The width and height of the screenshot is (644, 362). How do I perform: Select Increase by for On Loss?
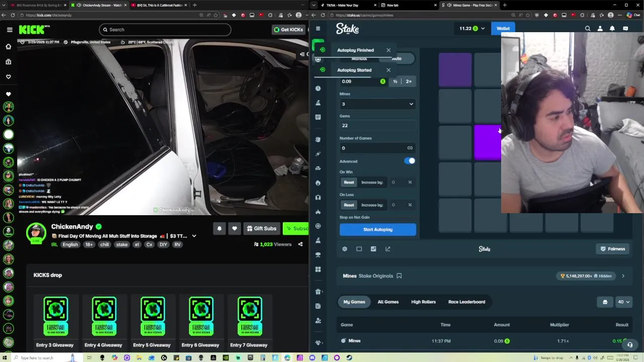pyautogui.click(x=372, y=205)
